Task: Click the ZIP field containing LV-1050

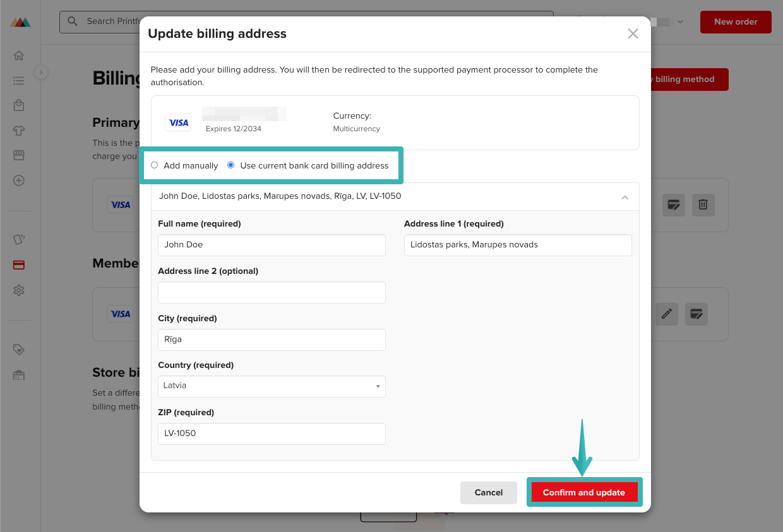Action: [272, 434]
